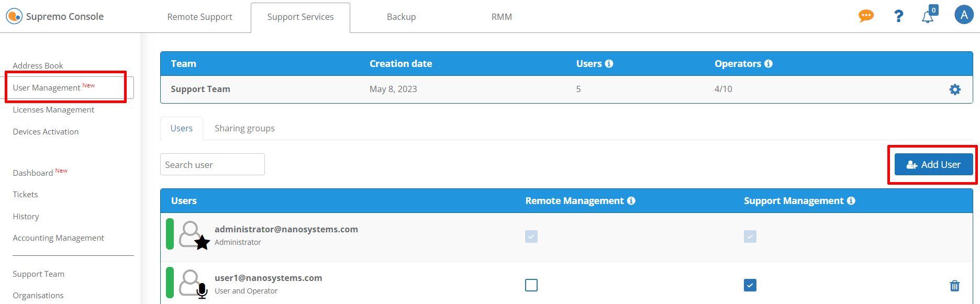This screenshot has height=304, width=980.
Task: Go to Licenses Management
Action: pos(53,109)
